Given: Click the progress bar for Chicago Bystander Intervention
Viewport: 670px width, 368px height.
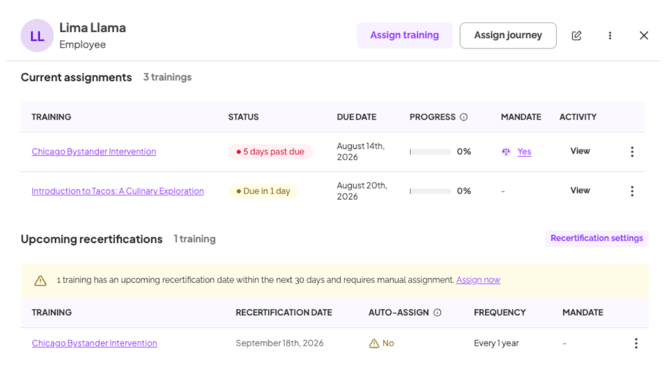Looking at the screenshot, I should coord(430,152).
